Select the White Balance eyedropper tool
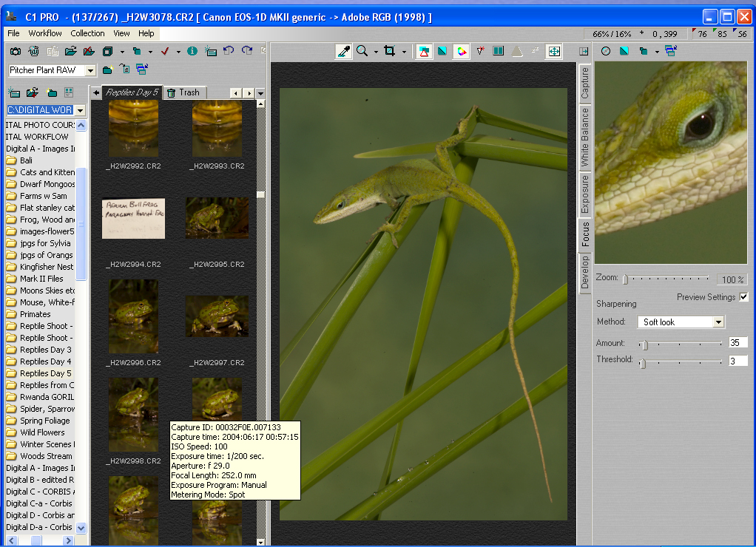This screenshot has width=756, height=547. click(342, 50)
